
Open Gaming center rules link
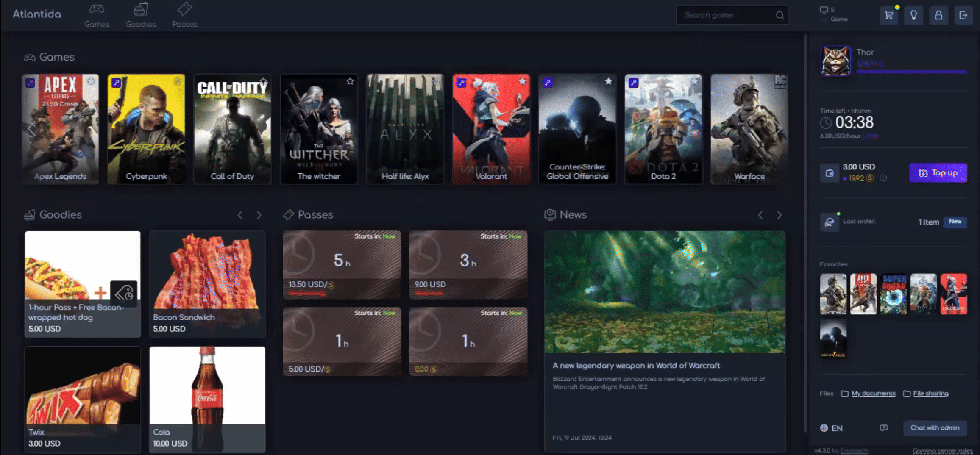click(x=943, y=451)
